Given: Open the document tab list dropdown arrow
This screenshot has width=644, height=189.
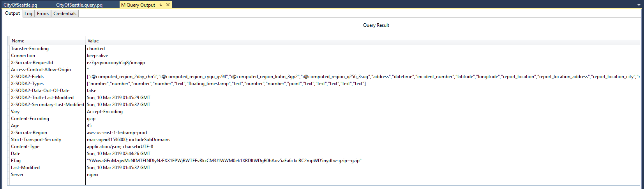Looking at the screenshot, I should tap(639, 5).
